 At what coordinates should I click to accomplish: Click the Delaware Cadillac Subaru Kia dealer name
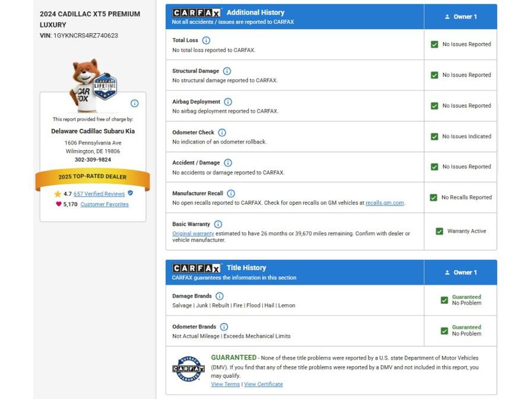(x=93, y=131)
